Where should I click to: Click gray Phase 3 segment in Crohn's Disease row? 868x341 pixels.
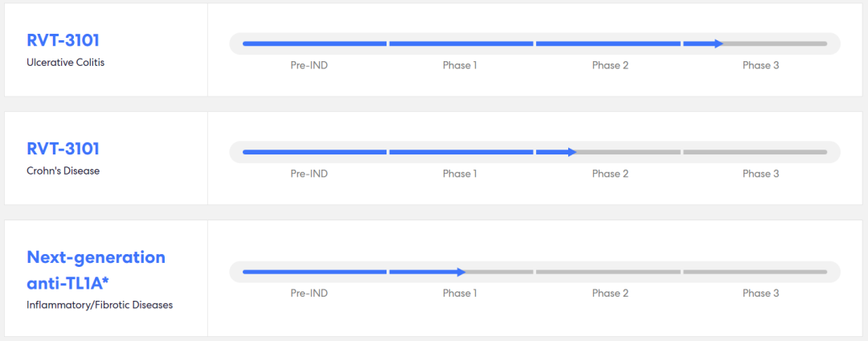point(755,152)
